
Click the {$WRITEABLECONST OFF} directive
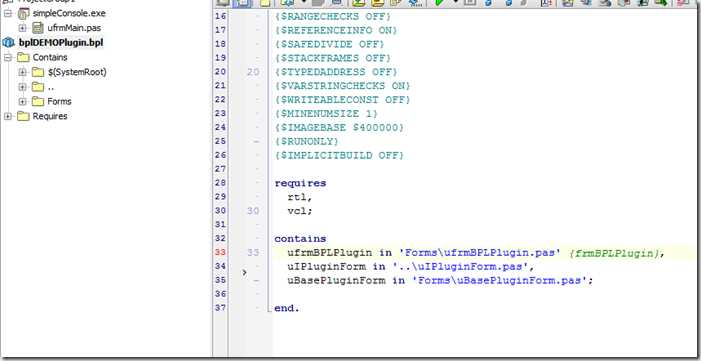342,100
